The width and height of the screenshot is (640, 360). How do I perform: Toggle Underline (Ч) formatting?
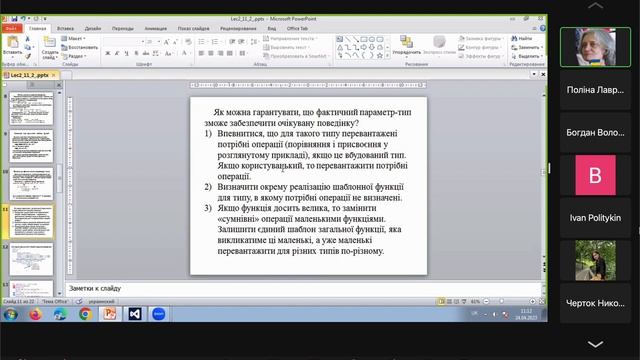(x=127, y=53)
